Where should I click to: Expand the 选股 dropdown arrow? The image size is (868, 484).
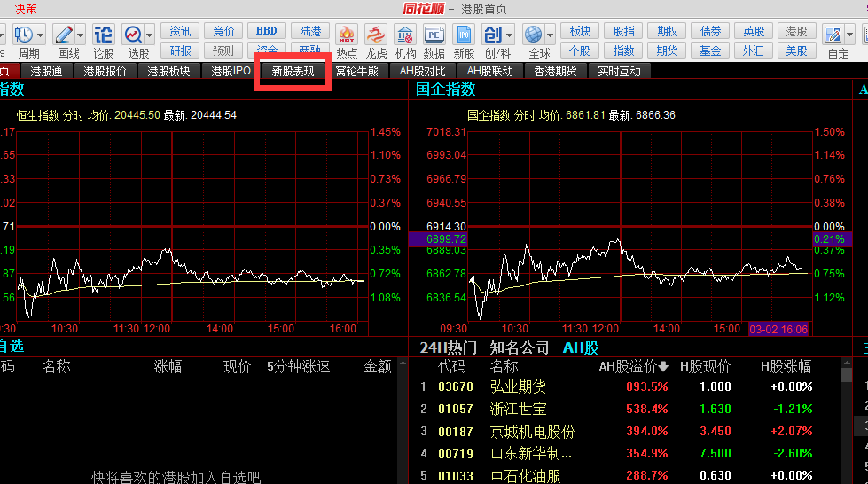pos(150,35)
